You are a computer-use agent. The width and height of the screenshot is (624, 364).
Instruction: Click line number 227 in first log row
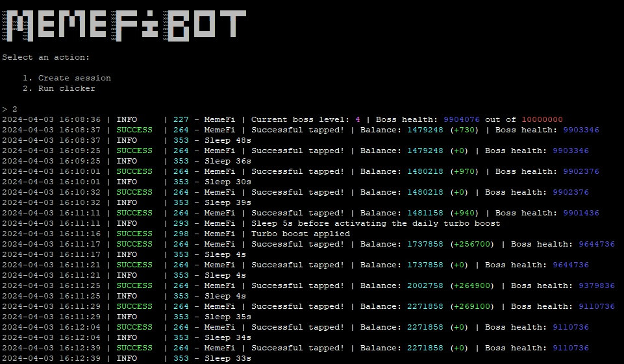181,119
